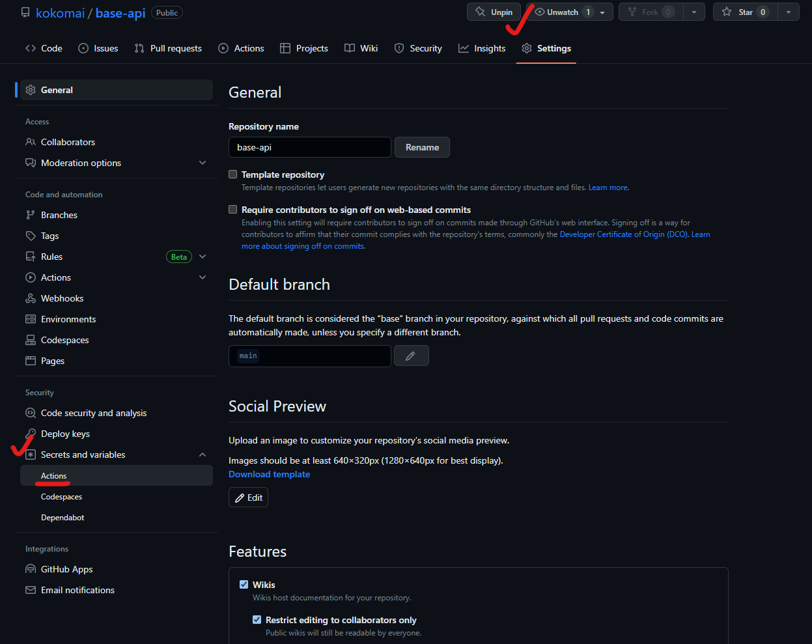The image size is (812, 644).
Task: Expand the sidebar Actions section chevron
Action: coord(203,277)
